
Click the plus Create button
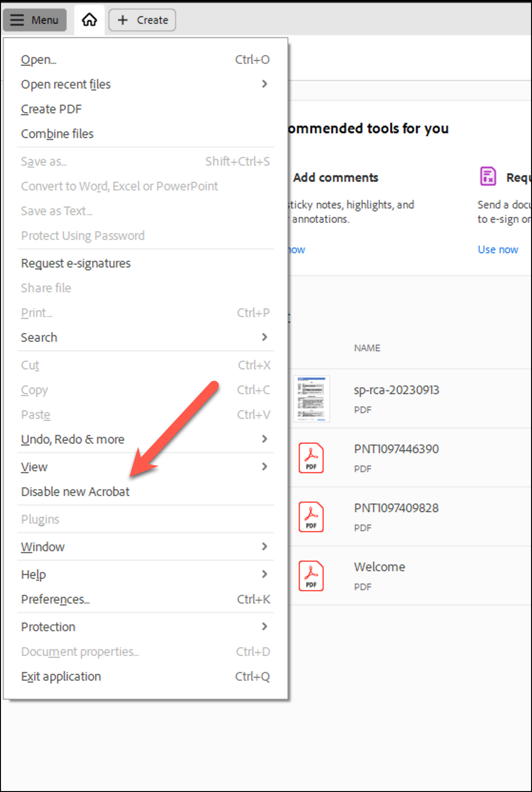point(142,20)
